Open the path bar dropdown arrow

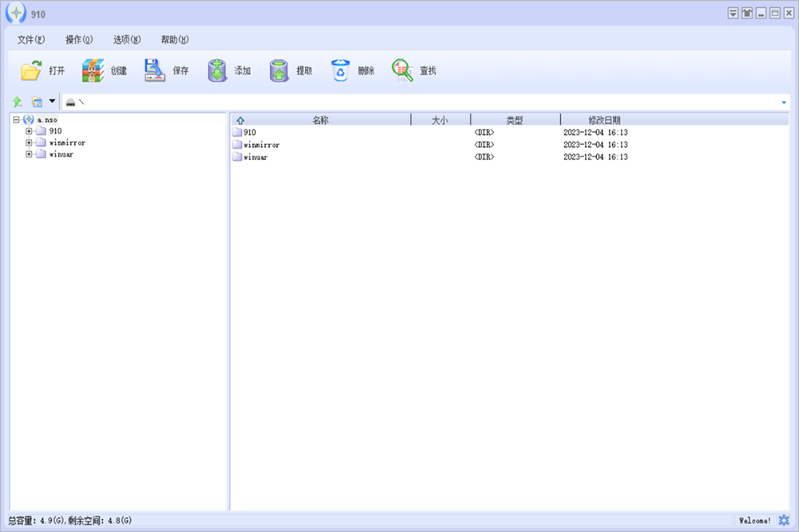(784, 103)
